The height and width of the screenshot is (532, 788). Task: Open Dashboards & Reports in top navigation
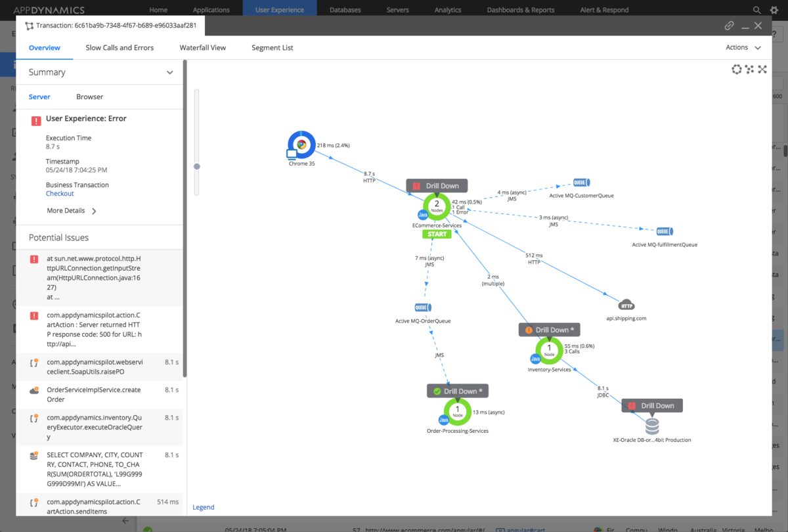[x=521, y=10]
